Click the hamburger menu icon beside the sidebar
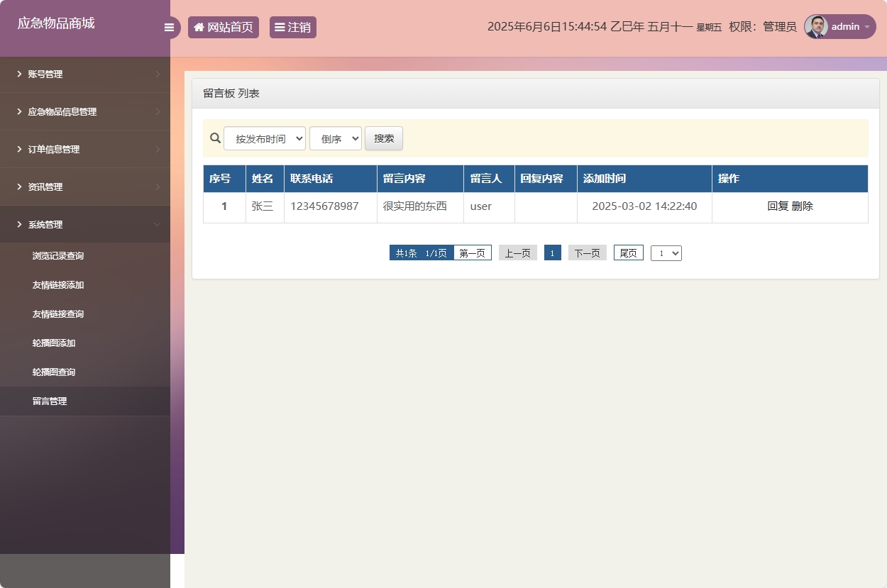The image size is (887, 588). pos(169,27)
